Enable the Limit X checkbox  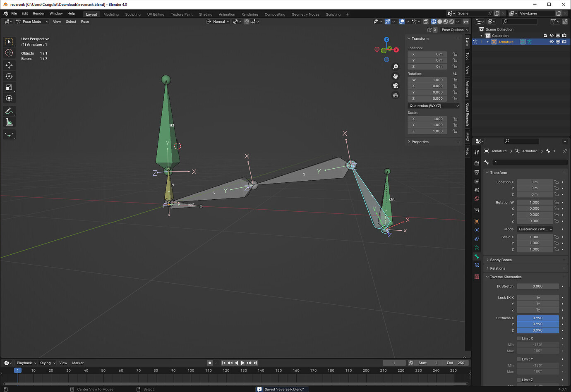[x=519, y=338]
